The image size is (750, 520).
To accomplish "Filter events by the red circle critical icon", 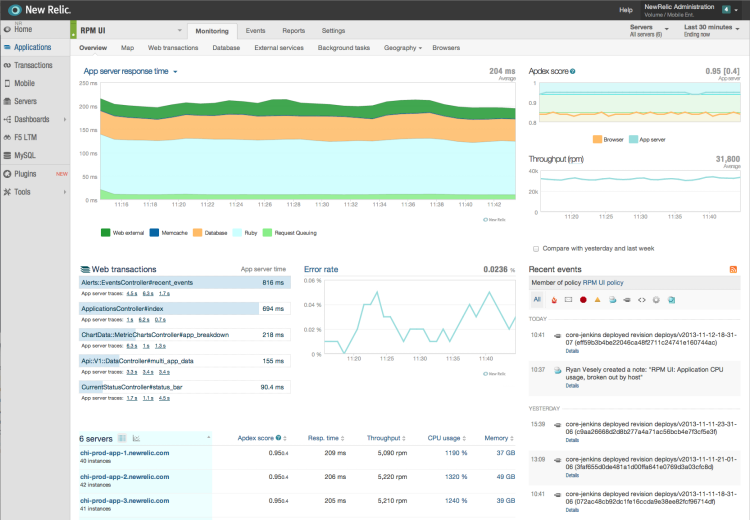I will [583, 300].
